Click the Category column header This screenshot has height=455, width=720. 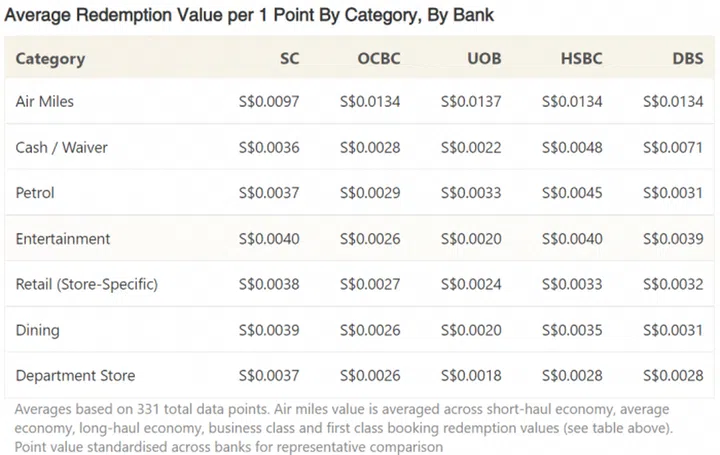pos(50,58)
